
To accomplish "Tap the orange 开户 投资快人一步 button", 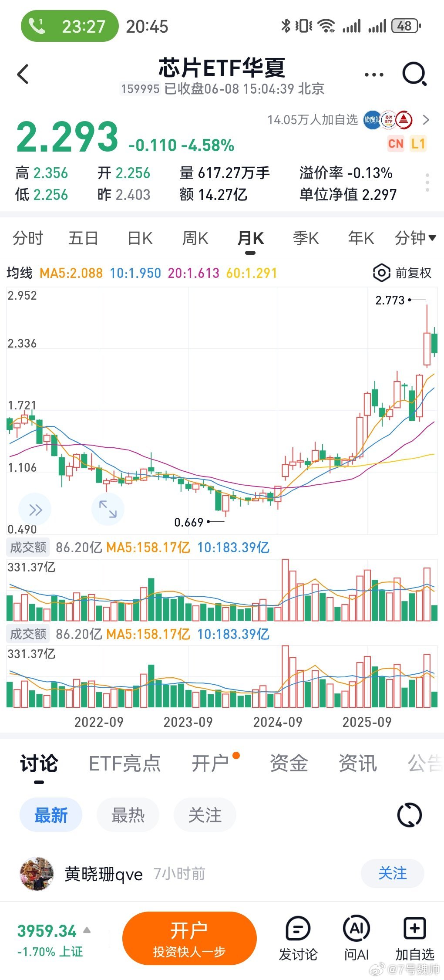I will 189,938.
